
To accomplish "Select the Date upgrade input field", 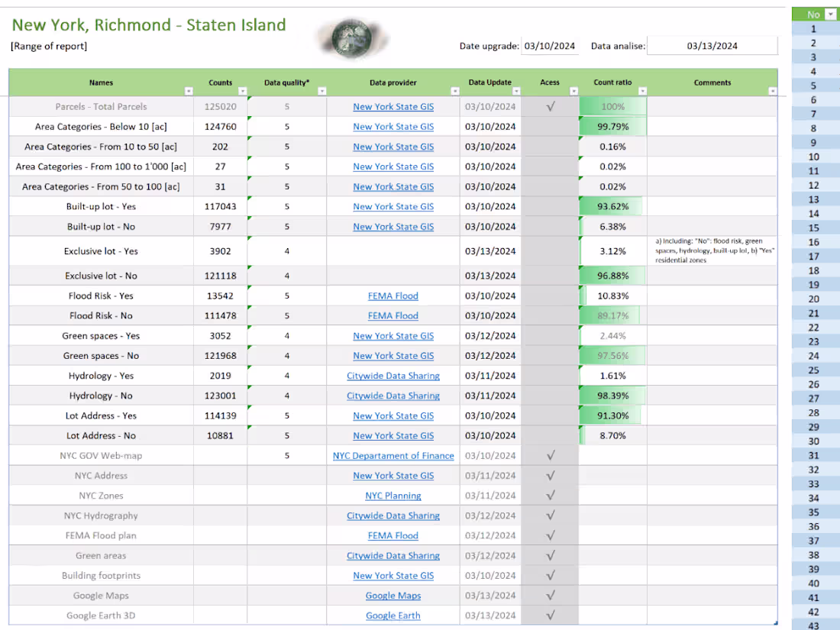I will 550,46.
